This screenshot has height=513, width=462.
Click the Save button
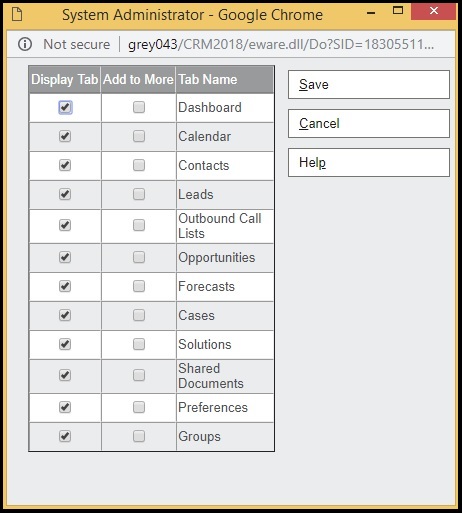coord(369,84)
